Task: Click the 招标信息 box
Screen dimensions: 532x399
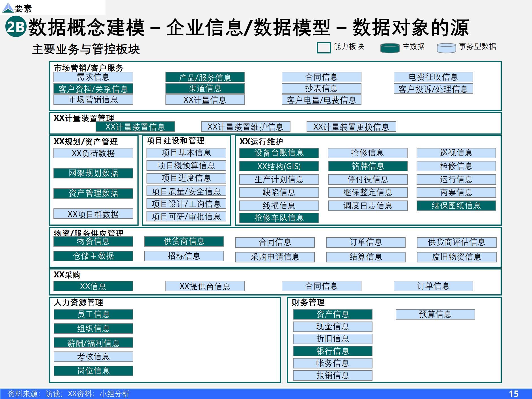Action: (184, 256)
